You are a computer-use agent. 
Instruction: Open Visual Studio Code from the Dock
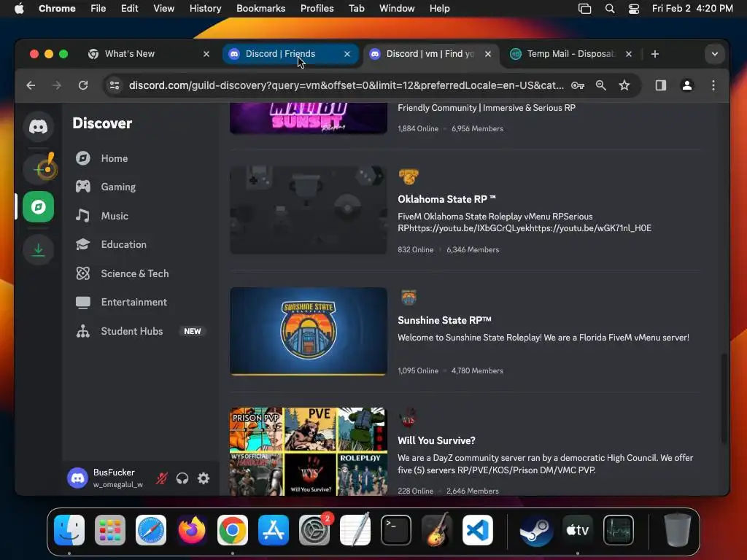[x=477, y=529]
